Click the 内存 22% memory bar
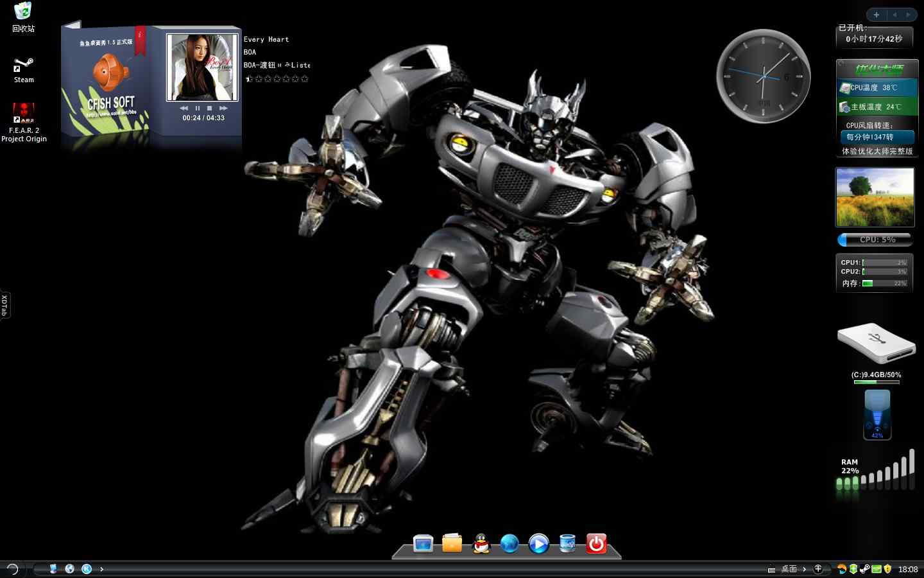 (x=884, y=283)
